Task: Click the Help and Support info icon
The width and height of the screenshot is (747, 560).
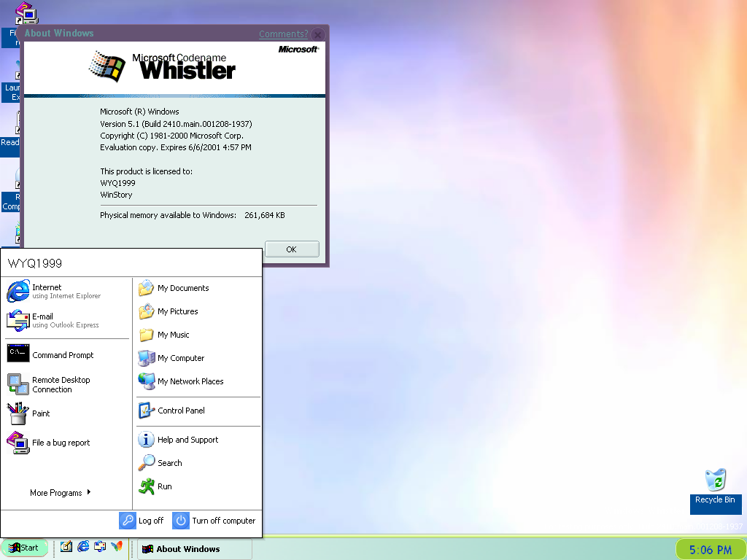Action: click(x=146, y=439)
